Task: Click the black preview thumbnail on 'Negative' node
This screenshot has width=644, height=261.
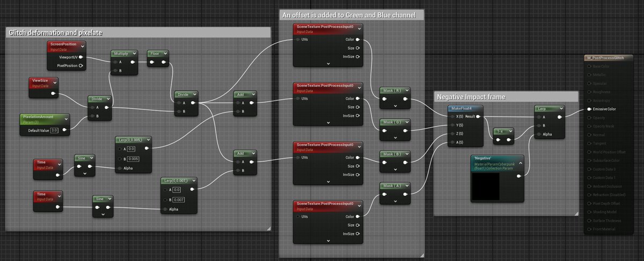Action: click(x=486, y=187)
